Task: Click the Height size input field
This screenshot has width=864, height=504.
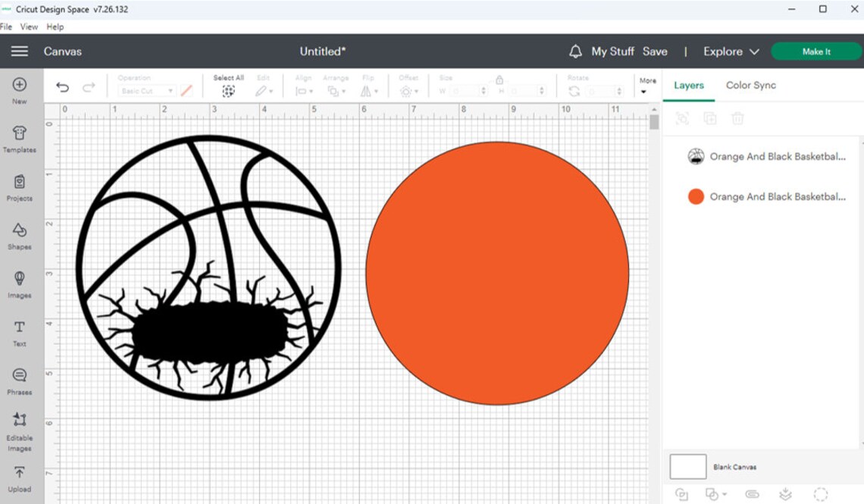Action: [524, 91]
